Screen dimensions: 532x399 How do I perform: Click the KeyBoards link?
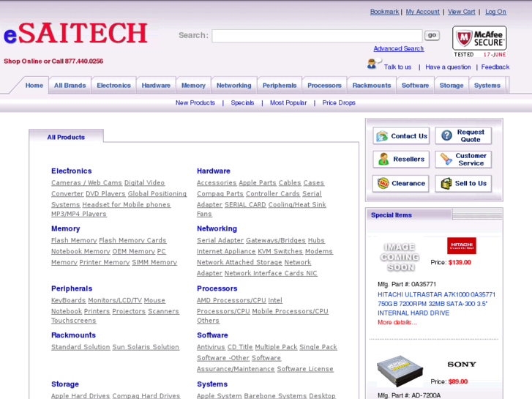click(69, 300)
